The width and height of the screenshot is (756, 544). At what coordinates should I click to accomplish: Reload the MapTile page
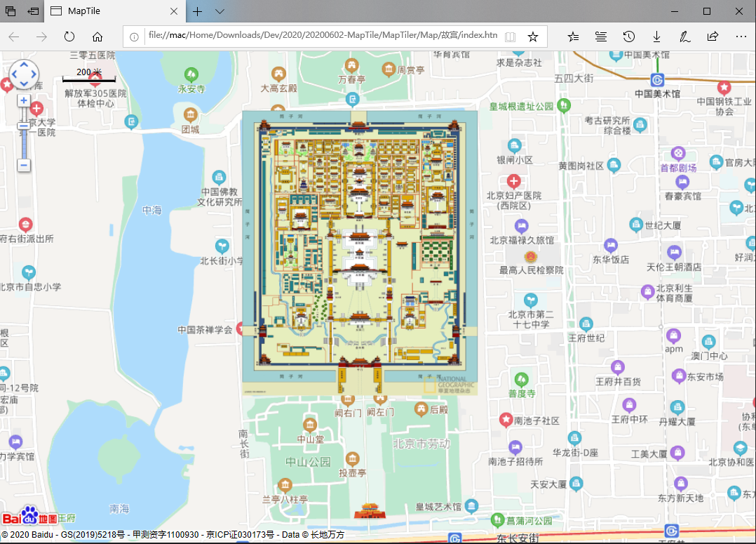tap(69, 37)
